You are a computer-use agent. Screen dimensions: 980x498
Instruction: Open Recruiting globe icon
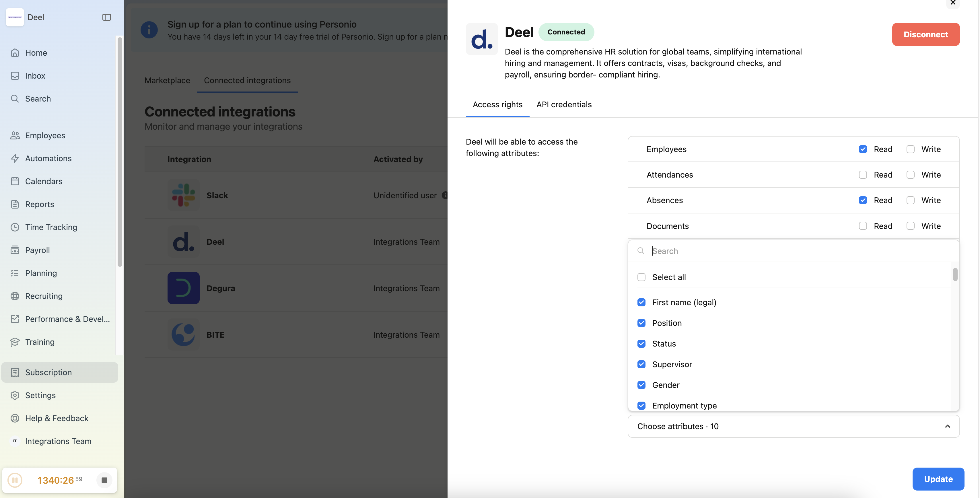pos(15,296)
